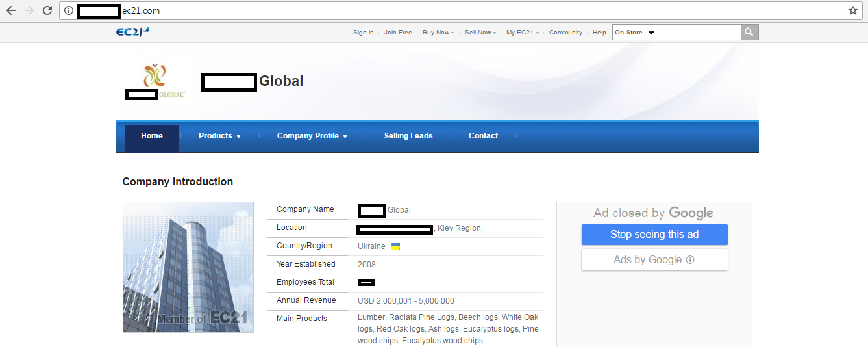Image resolution: width=868 pixels, height=353 pixels.
Task: Click the site info icon in address bar
Action: click(69, 10)
